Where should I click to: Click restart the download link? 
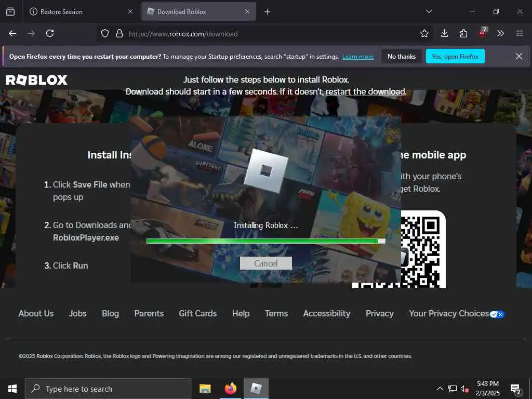pos(365,91)
